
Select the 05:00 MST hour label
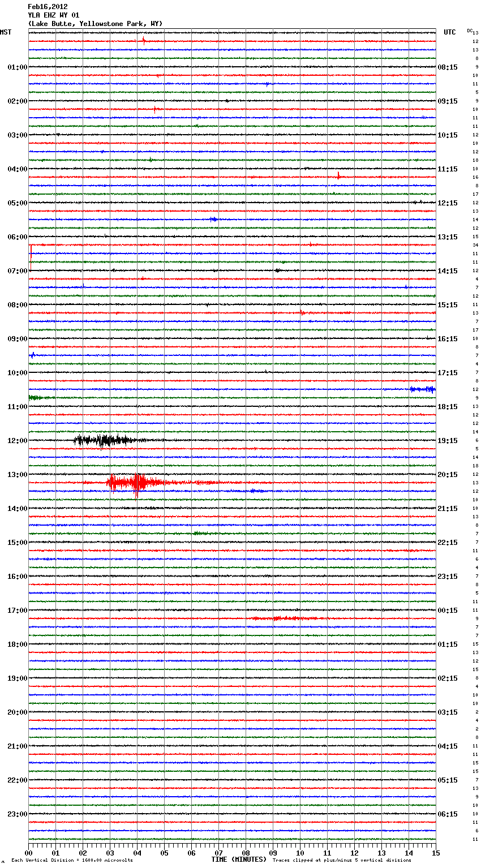pos(18,203)
